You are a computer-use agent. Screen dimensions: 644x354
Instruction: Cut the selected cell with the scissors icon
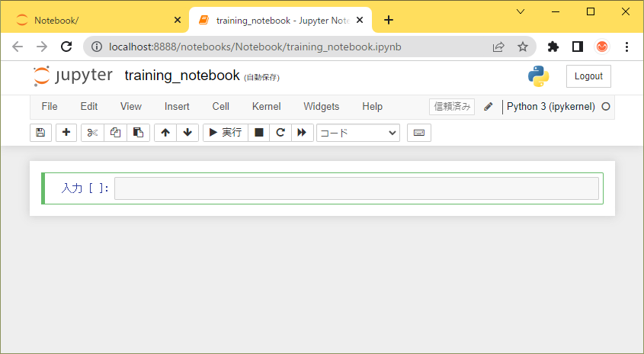point(92,133)
